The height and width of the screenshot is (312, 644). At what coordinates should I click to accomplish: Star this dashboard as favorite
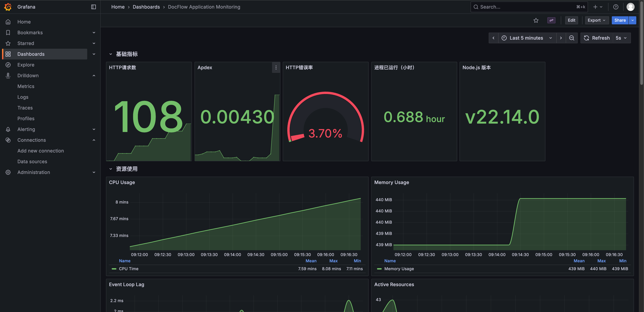(x=536, y=20)
